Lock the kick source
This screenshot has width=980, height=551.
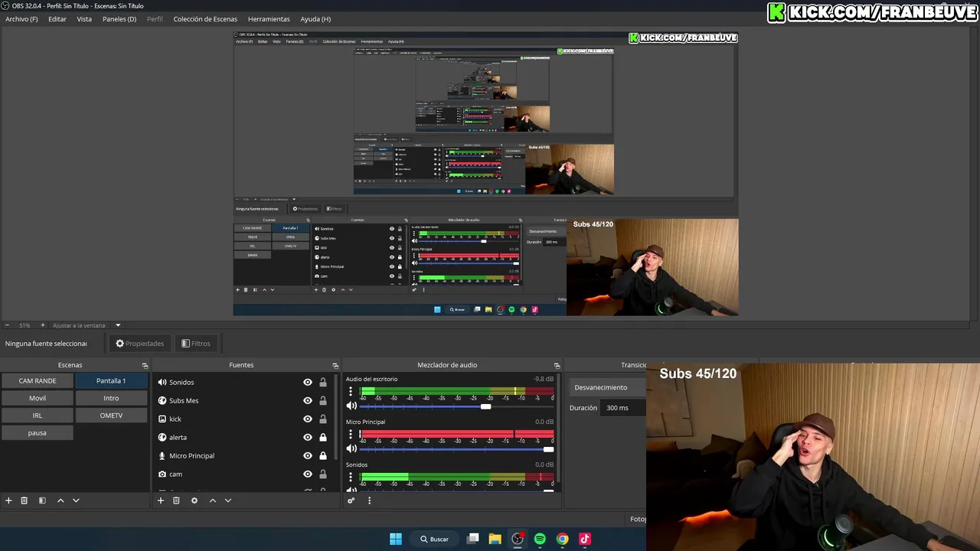[323, 419]
